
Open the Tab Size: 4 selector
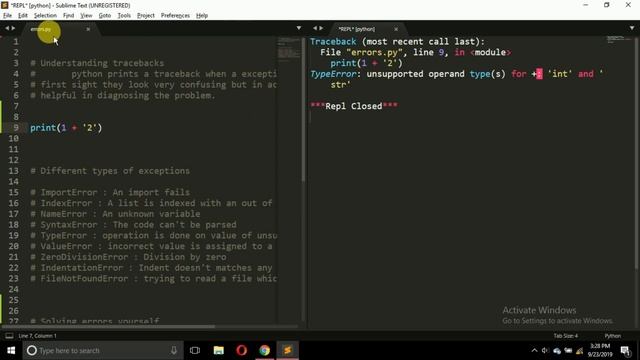[565, 336]
